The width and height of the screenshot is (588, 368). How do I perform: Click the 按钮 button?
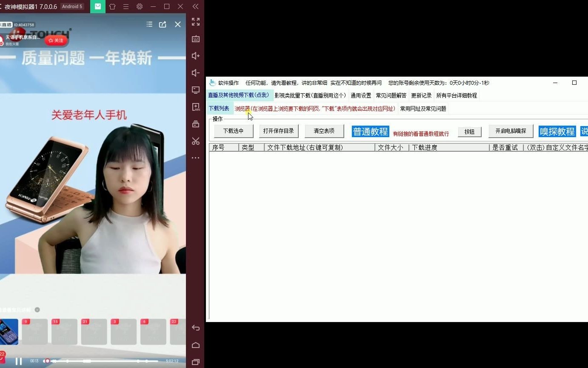pyautogui.click(x=470, y=132)
